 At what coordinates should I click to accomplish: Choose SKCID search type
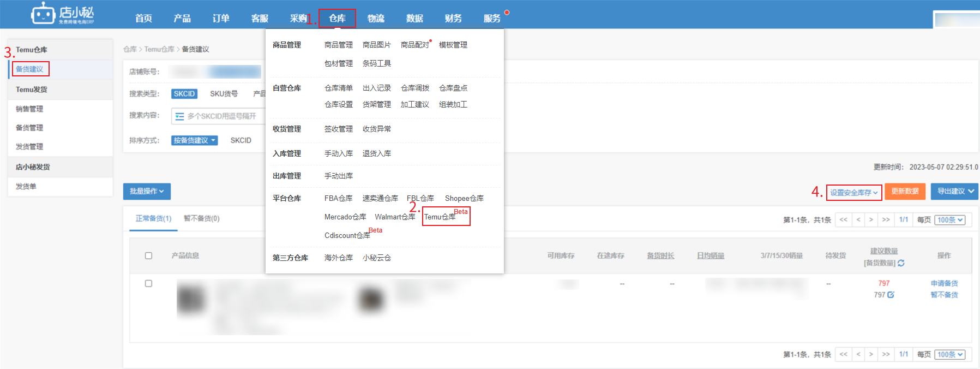pyautogui.click(x=184, y=94)
